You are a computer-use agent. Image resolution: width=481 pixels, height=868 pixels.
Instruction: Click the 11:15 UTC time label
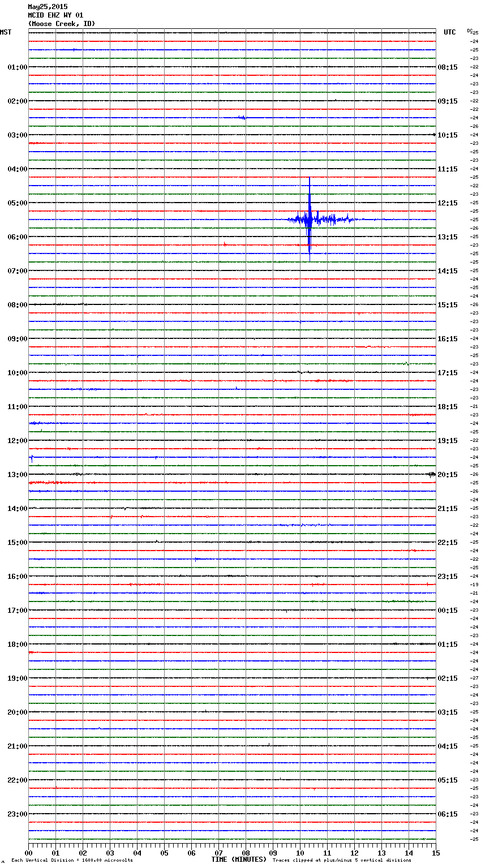(448, 169)
